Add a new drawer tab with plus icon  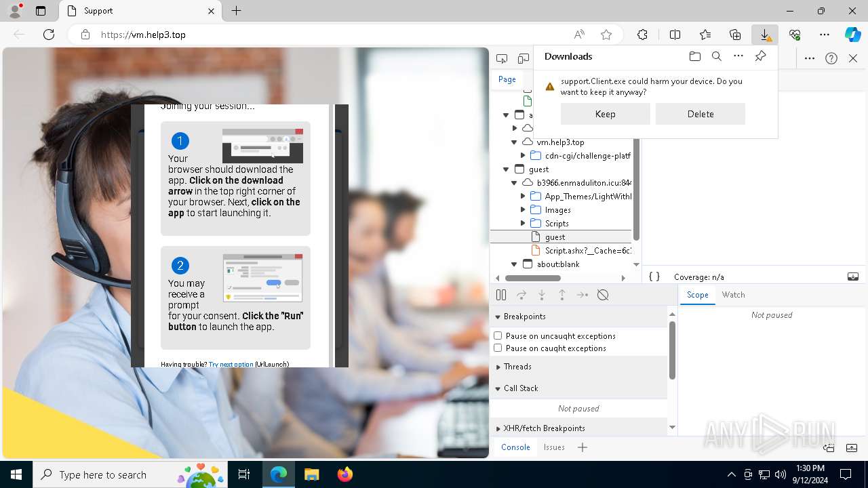(583, 447)
